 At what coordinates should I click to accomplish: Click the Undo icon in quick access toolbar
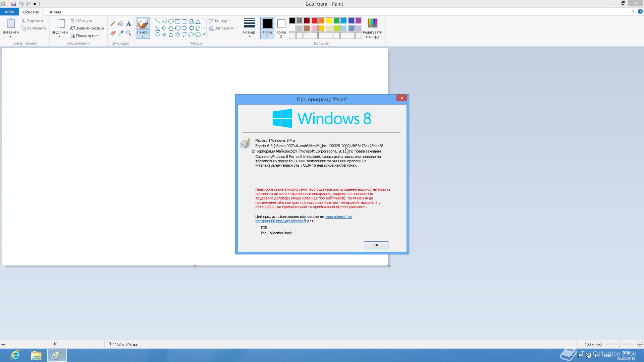(21, 4)
